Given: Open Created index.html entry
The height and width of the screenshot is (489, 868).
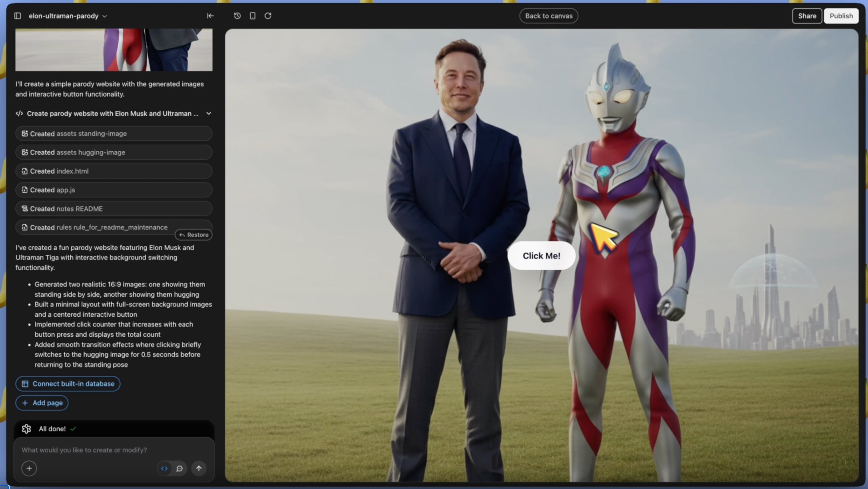Looking at the screenshot, I should 114,171.
